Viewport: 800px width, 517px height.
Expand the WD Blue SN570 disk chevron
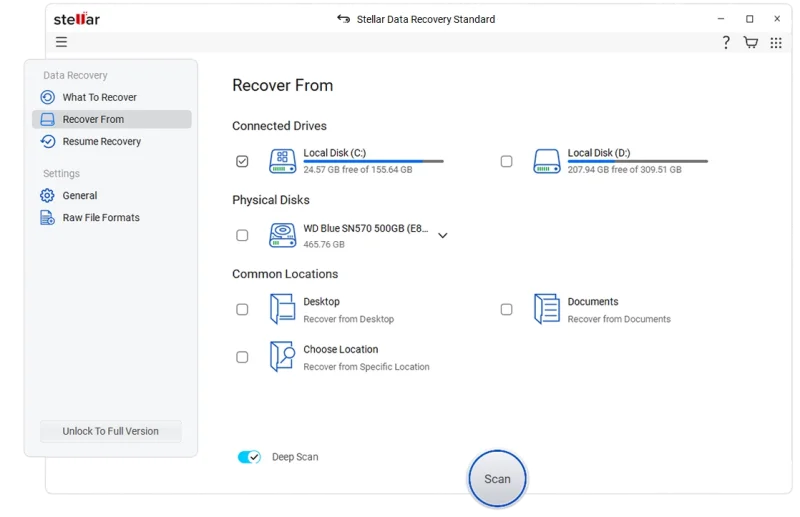click(x=443, y=236)
